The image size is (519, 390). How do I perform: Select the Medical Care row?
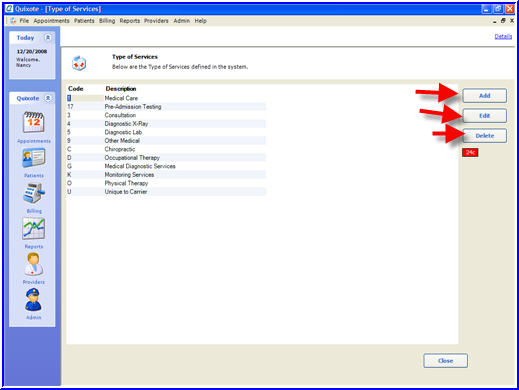[x=166, y=98]
